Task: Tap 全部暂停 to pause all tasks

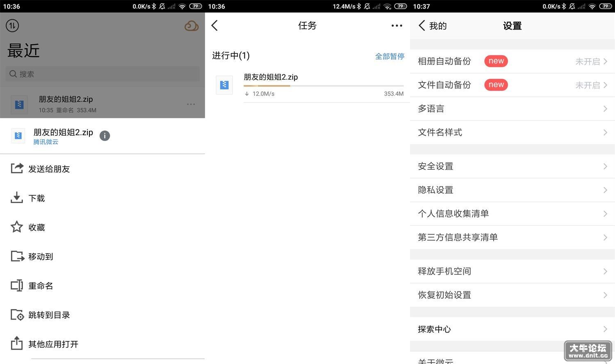Action: coord(389,56)
